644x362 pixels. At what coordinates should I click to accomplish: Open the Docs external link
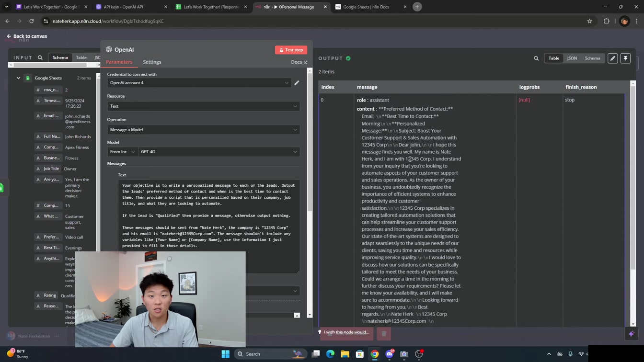(x=299, y=62)
